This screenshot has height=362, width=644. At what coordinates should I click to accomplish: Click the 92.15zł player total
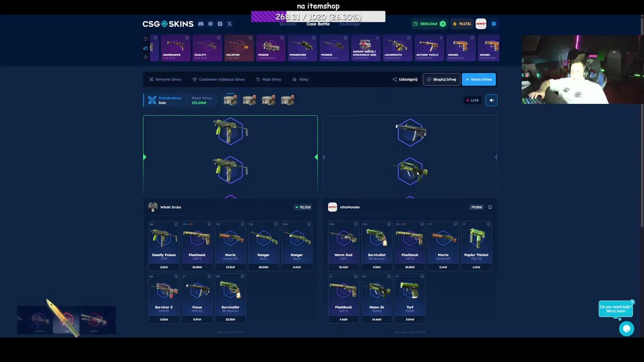(303, 207)
